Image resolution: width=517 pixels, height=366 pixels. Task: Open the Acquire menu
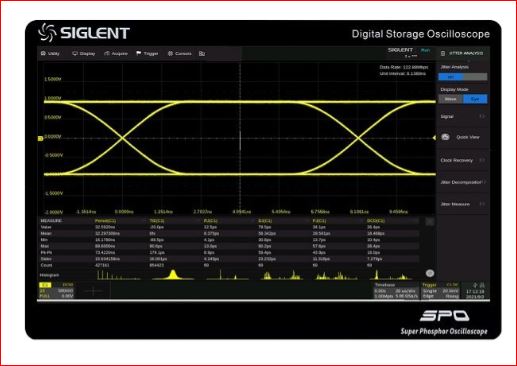116,53
